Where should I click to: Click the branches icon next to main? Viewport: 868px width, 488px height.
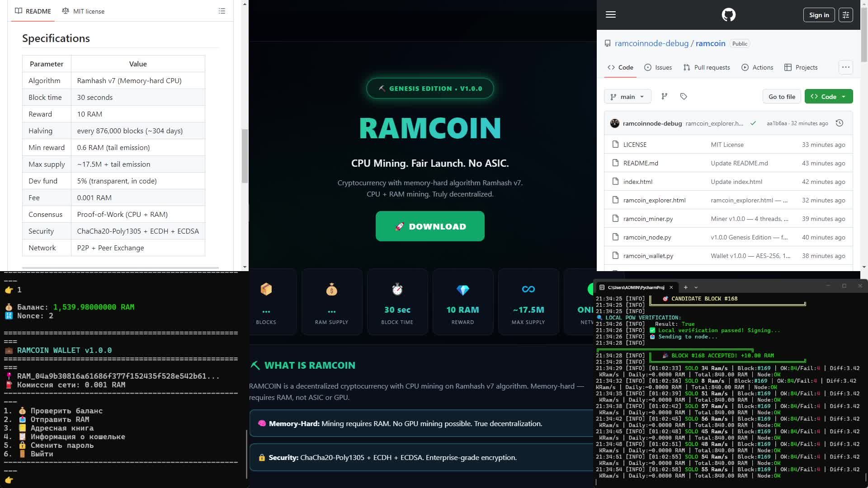(x=664, y=96)
